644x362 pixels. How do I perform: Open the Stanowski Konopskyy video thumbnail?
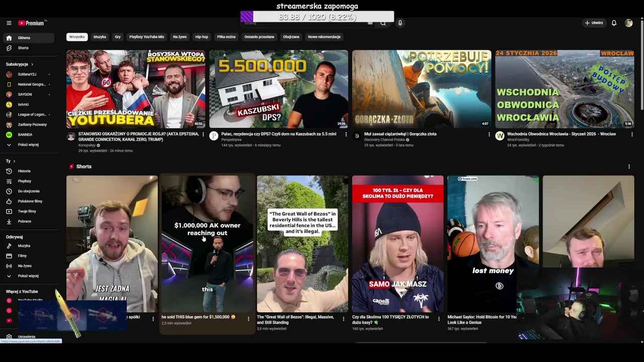[136, 89]
